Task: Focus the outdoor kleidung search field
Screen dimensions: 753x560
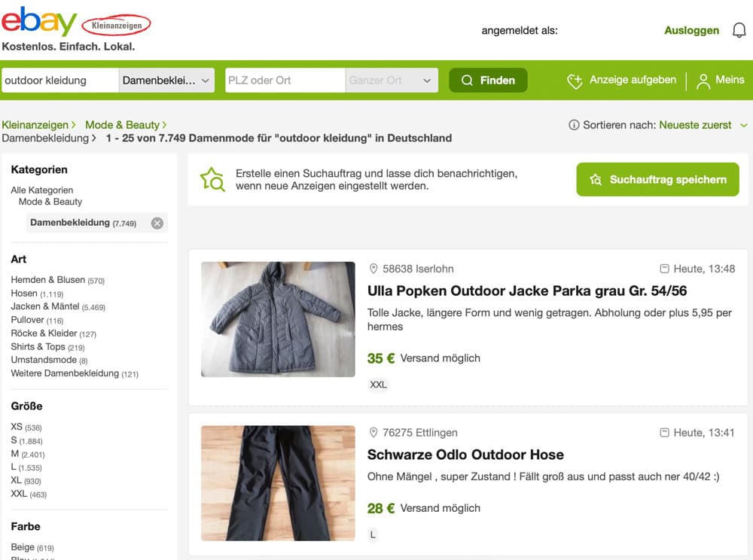Action: 60,80
